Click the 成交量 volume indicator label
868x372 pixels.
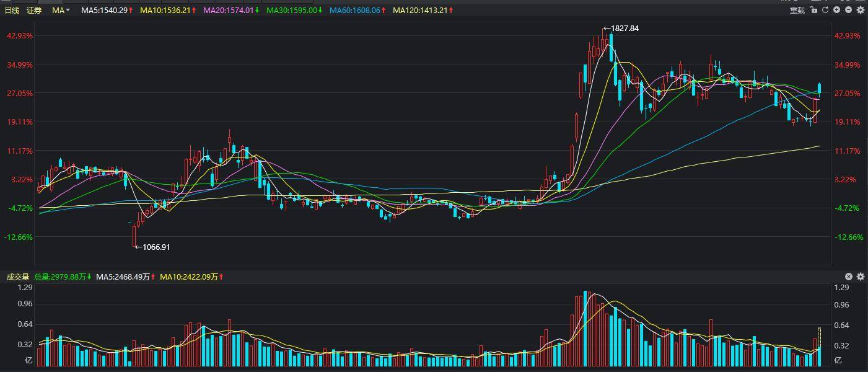(x=18, y=277)
